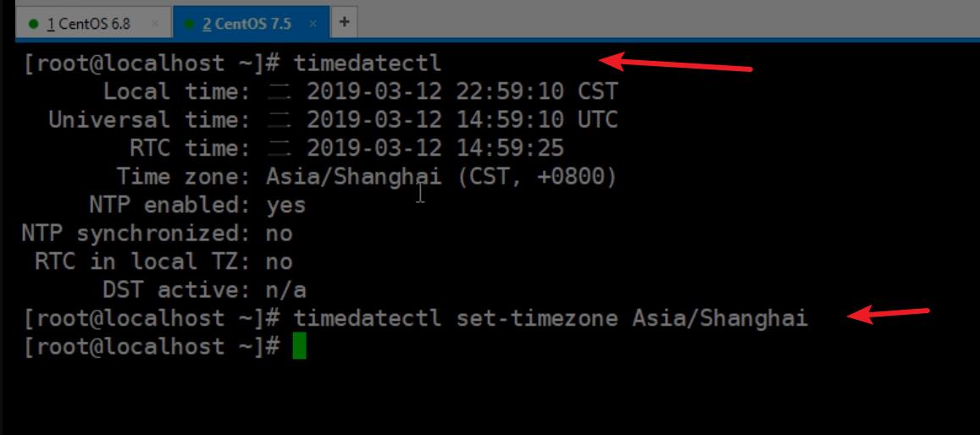Click the set-timezone Asia/Shanghai command line
This screenshot has width=980, height=435.
pos(551,318)
